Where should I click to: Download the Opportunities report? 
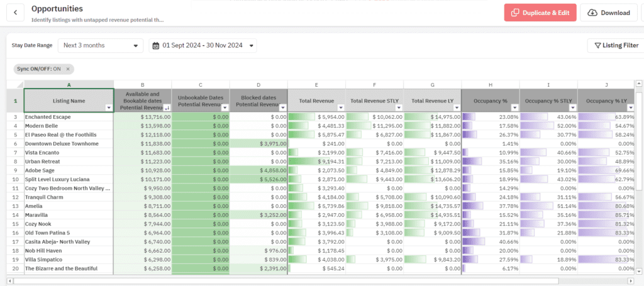coord(608,13)
